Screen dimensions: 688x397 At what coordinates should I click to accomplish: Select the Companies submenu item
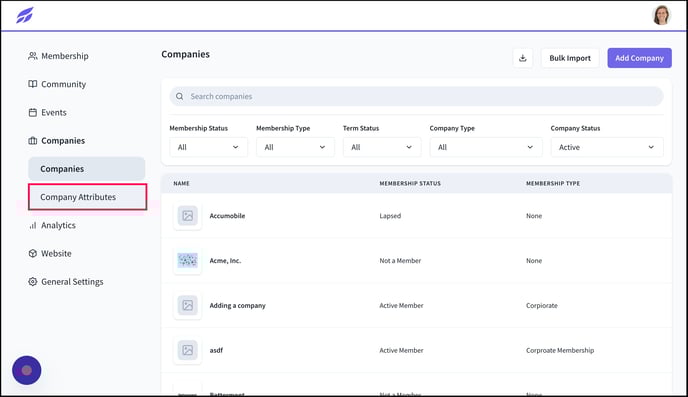tap(86, 168)
